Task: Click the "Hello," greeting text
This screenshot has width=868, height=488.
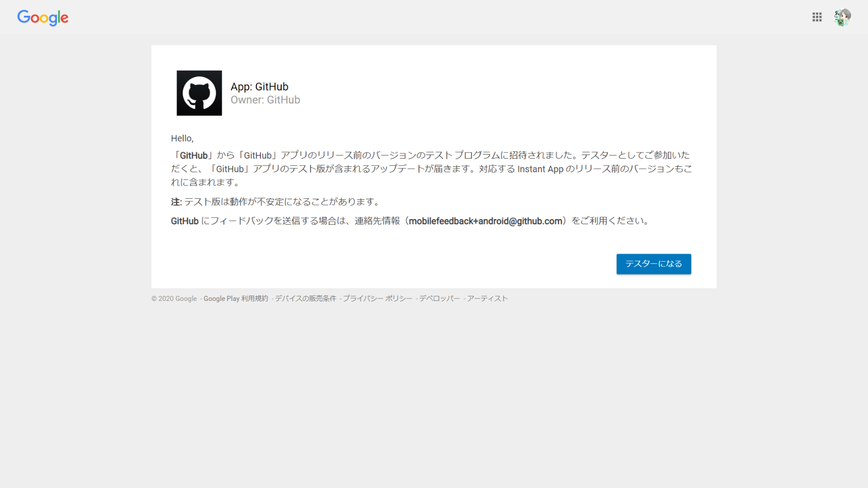Action: click(x=182, y=138)
